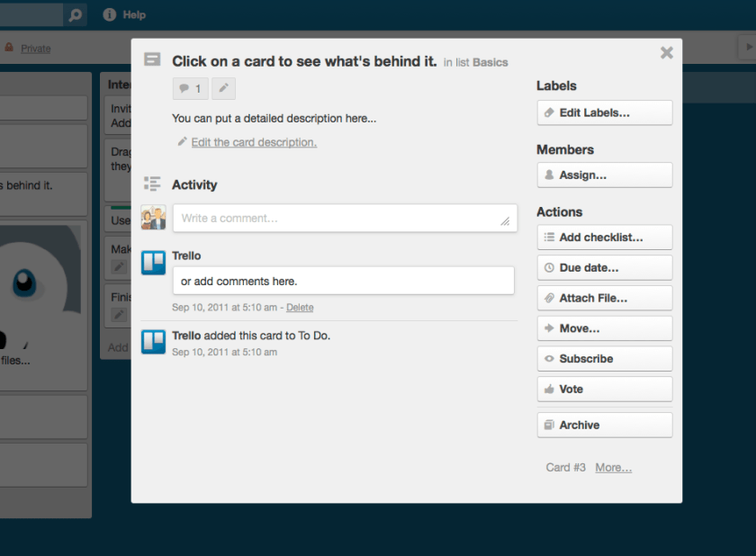Click the pencil edit icon beside comment count
Viewport: 756px width, 556px height.
coord(223,88)
